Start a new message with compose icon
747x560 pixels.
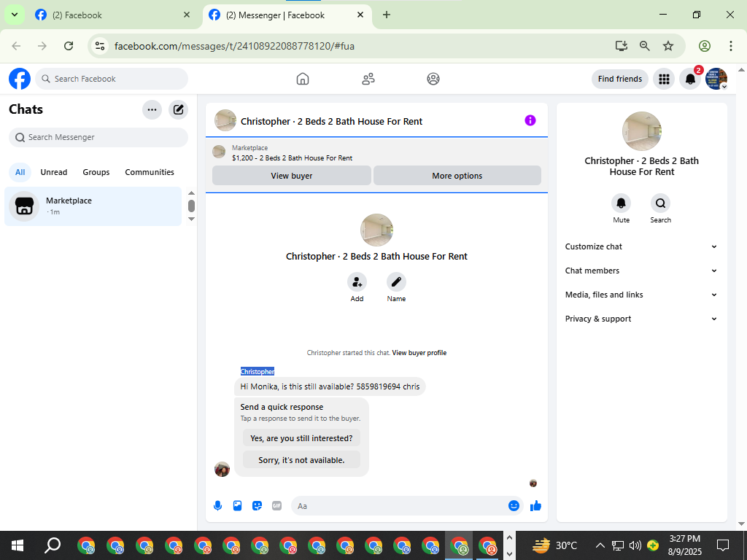[x=178, y=110]
